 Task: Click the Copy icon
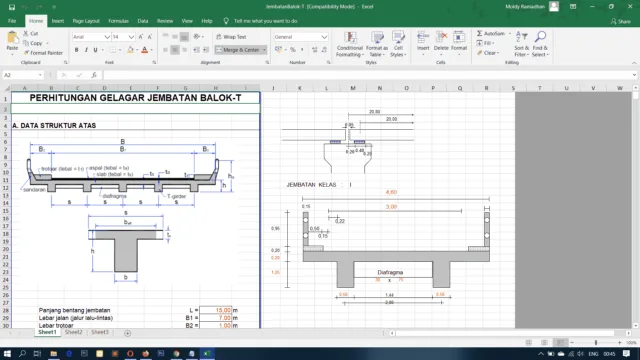26,43
